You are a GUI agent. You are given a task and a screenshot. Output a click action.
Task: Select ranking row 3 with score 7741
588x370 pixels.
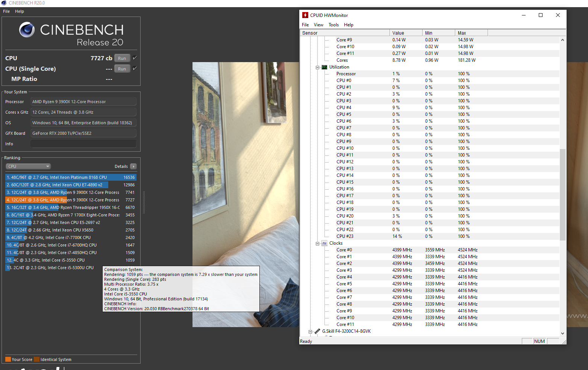pyautogui.click(x=71, y=192)
